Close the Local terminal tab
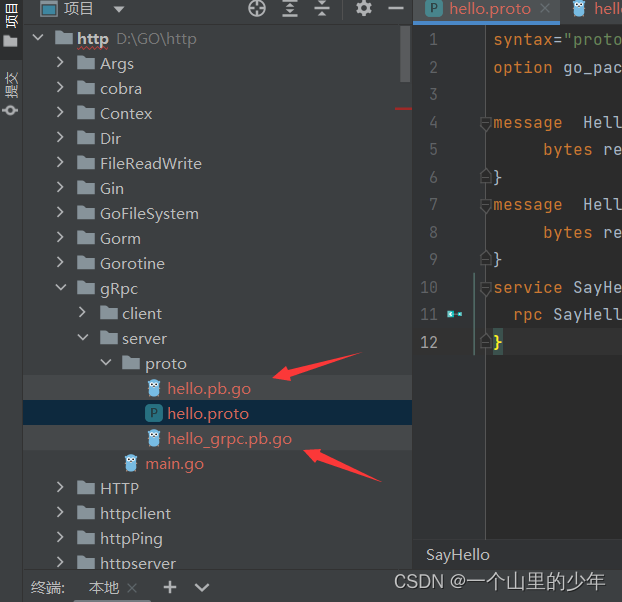The image size is (622, 602). tap(132, 588)
